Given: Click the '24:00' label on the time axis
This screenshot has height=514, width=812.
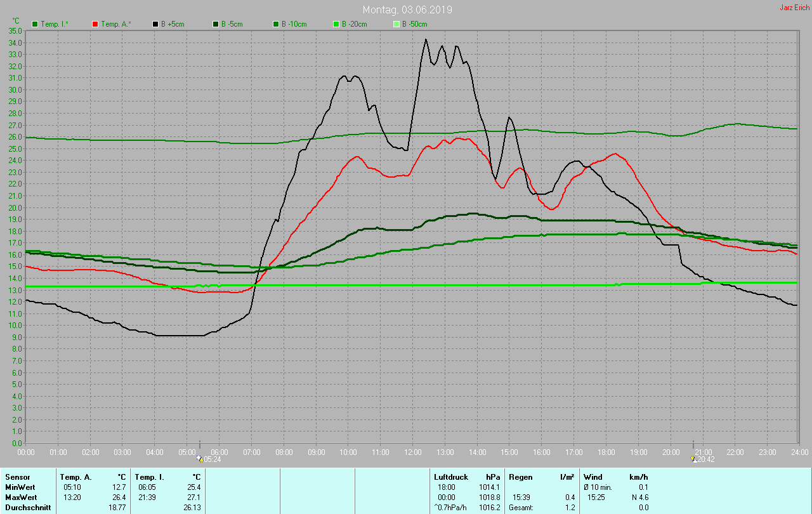Looking at the screenshot, I should click(800, 452).
